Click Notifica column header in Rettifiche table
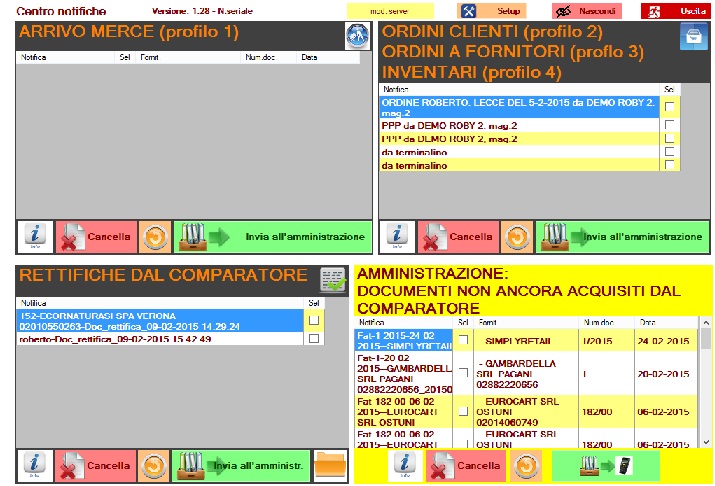This screenshot has width=715, height=486. point(160,303)
